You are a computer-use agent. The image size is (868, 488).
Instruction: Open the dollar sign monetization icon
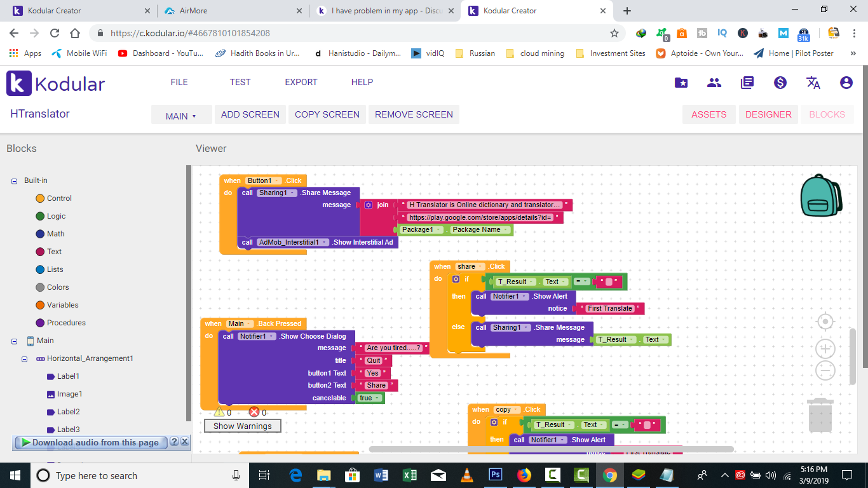click(x=780, y=82)
